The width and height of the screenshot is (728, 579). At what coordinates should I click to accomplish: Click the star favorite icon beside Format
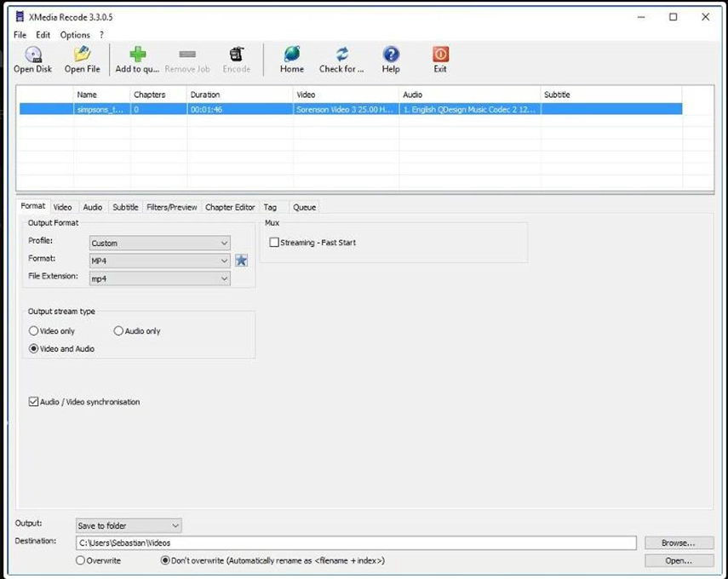click(x=241, y=261)
